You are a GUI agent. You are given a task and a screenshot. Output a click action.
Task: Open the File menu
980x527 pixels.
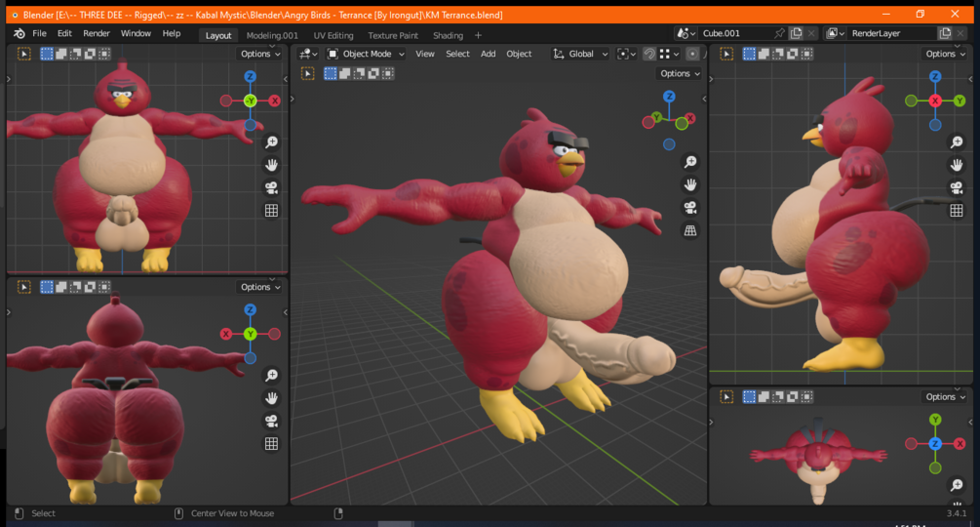click(x=39, y=34)
